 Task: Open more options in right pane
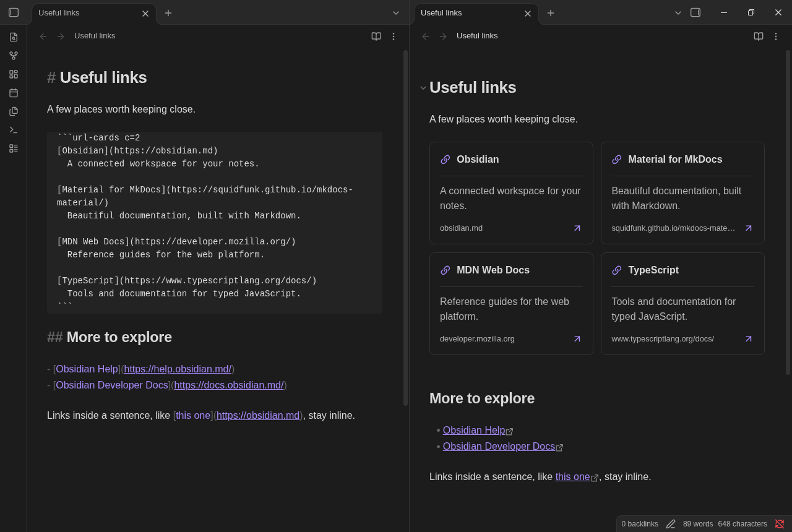tap(776, 36)
